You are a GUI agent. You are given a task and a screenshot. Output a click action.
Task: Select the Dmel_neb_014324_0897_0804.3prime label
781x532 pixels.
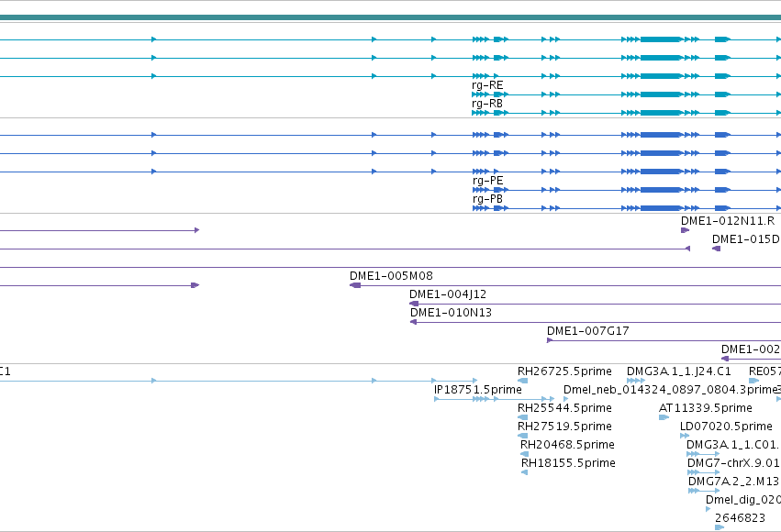point(672,390)
